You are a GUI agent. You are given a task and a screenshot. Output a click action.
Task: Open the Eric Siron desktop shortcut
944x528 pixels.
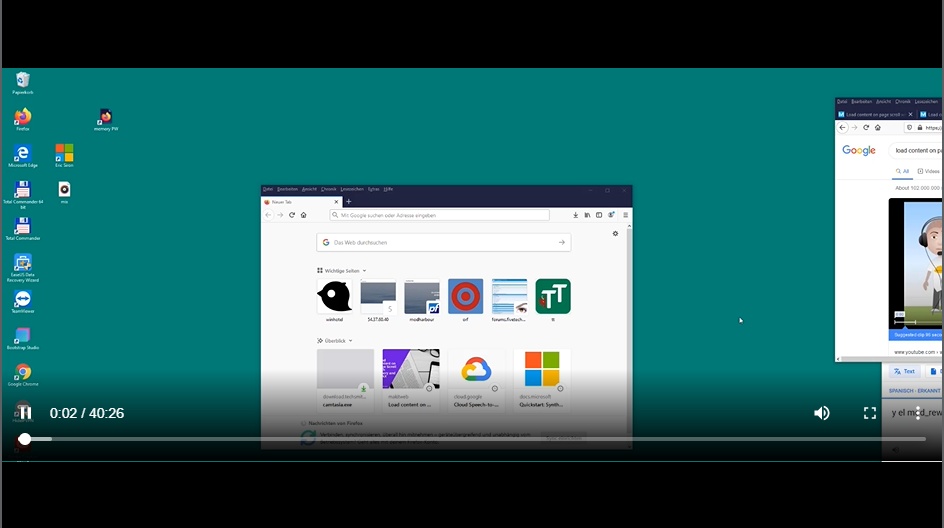click(x=64, y=156)
